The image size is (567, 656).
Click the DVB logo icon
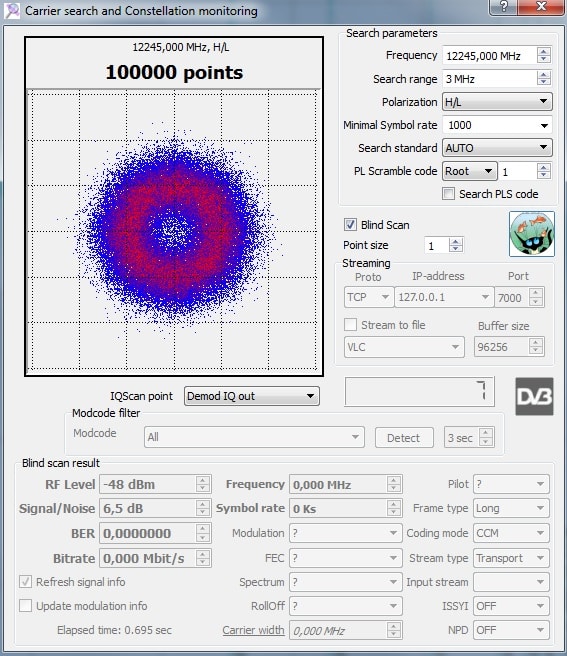(x=534, y=396)
